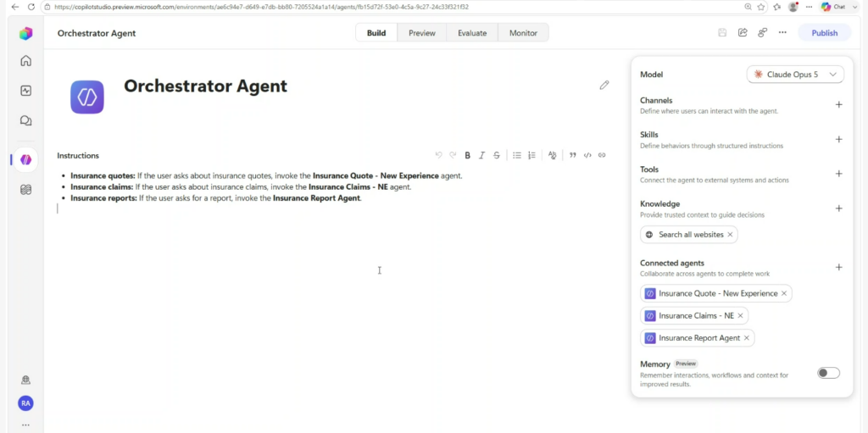Viewport: 868px width, 433px height.
Task: Click the Orchestrator Agent purple logo image
Action: click(x=87, y=97)
